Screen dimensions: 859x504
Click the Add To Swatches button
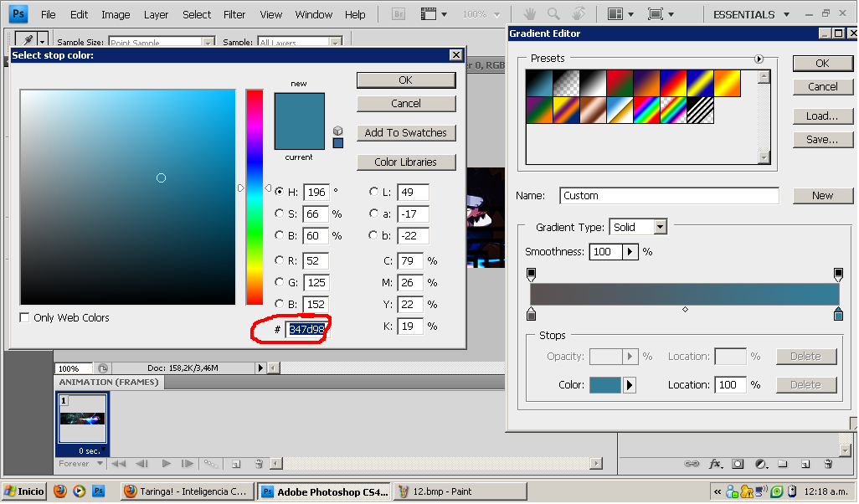(406, 133)
